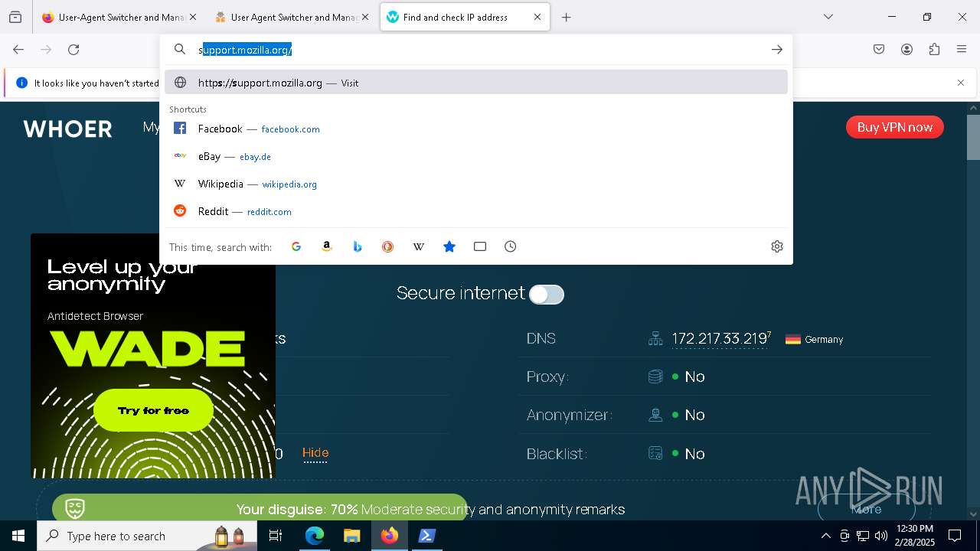The image size is (980, 551).
Task: Open File Explorer from taskbar
Action: [351, 536]
